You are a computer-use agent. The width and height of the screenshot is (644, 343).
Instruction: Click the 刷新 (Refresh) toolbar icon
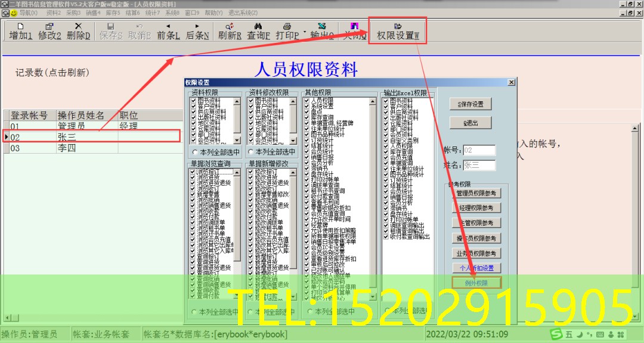tap(230, 31)
